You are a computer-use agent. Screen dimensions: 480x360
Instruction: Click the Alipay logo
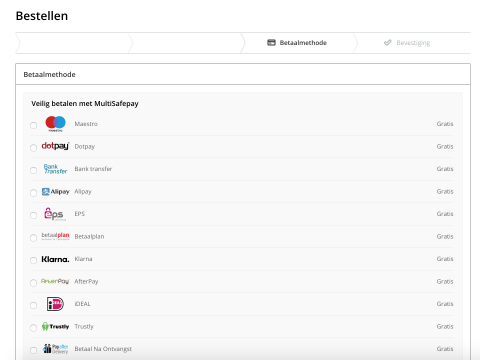[x=55, y=191]
